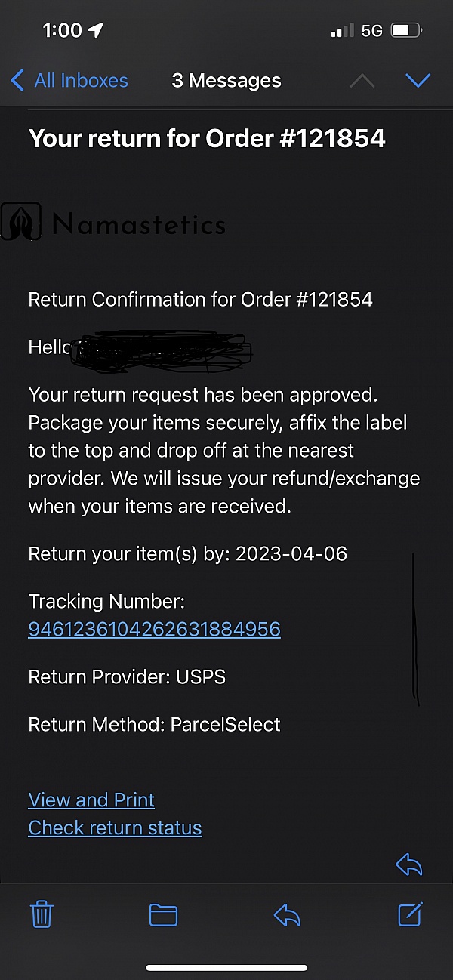This screenshot has height=980, width=453.
Task: Tap the reply arrow in bottom toolbar
Action: point(287,915)
